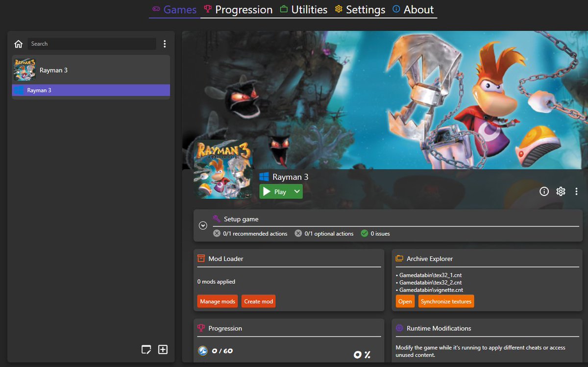This screenshot has width=588, height=367.
Task: Click the 0 % progress value
Action: (362, 354)
